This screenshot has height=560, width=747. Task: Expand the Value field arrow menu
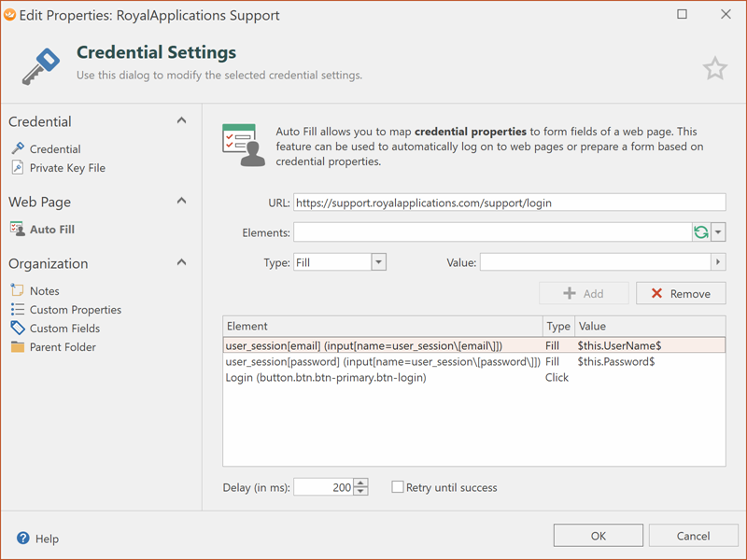[718, 262]
